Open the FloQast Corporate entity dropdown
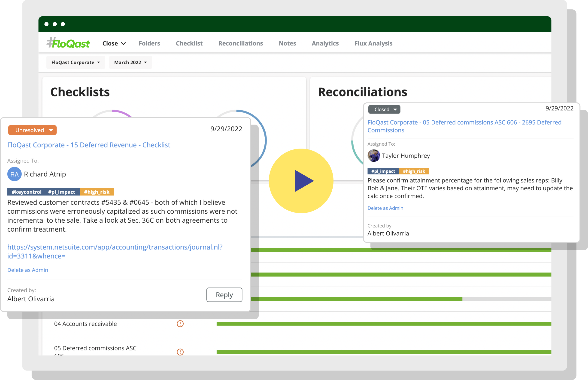 click(x=76, y=63)
